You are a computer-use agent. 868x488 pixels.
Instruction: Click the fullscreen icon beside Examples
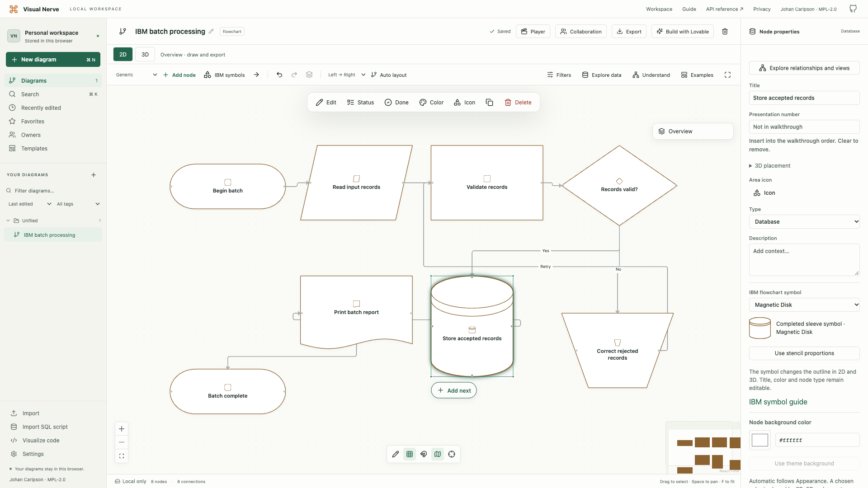point(727,75)
